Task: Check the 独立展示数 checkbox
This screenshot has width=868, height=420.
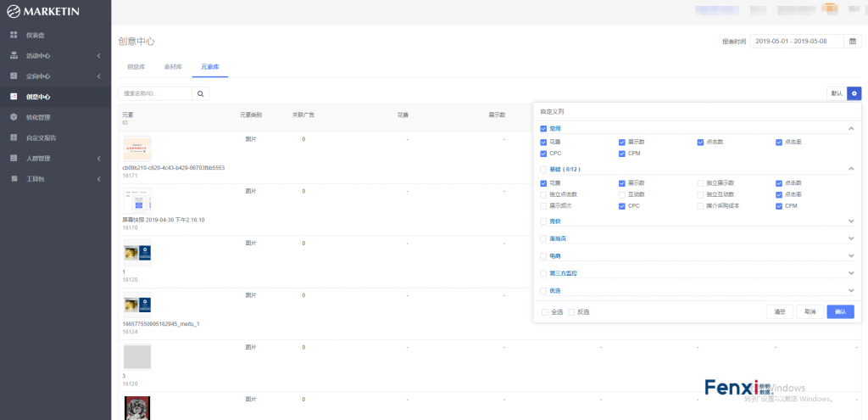Action: [701, 182]
